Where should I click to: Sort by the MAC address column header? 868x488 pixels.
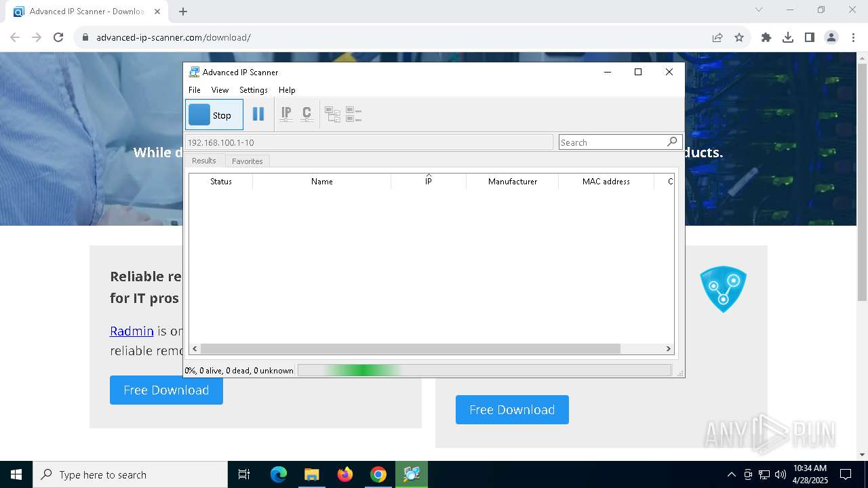pos(606,182)
